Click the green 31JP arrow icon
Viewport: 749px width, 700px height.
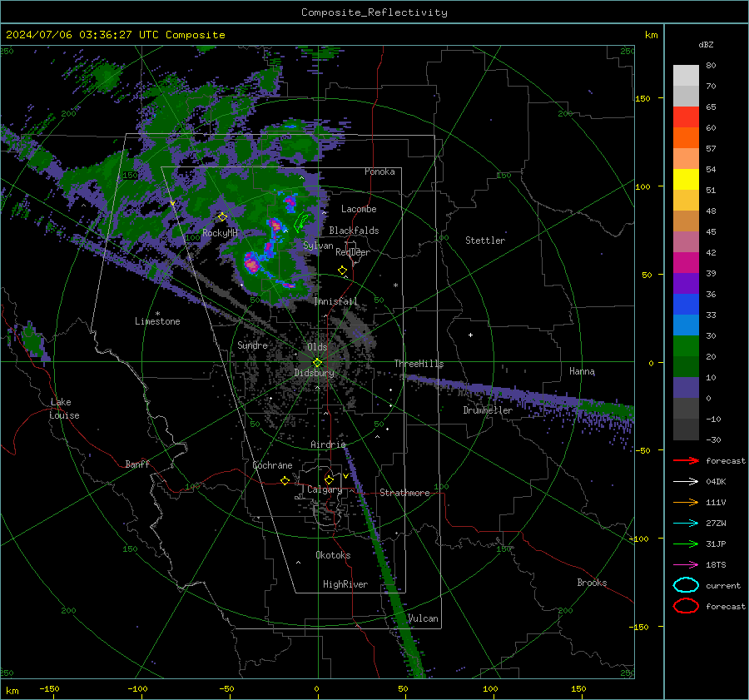(x=686, y=544)
